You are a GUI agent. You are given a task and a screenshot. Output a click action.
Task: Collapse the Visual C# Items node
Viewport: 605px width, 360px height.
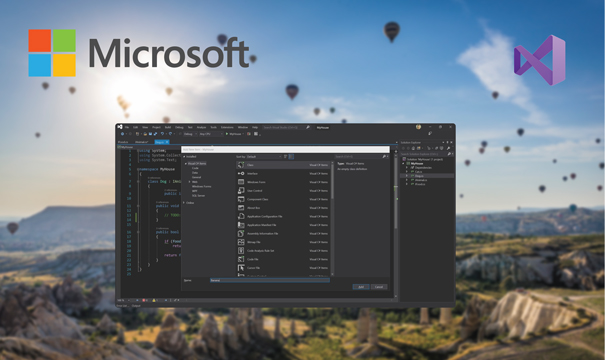coord(186,164)
